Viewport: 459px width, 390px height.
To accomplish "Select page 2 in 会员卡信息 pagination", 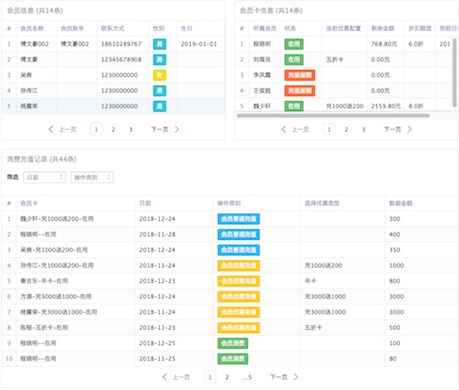I will click(x=346, y=129).
